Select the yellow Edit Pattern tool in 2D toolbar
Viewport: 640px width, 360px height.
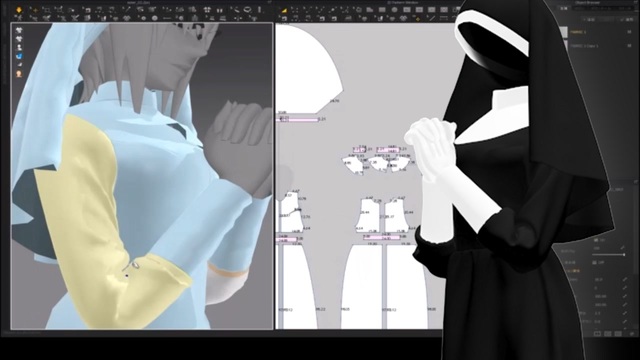pyautogui.click(x=284, y=10)
